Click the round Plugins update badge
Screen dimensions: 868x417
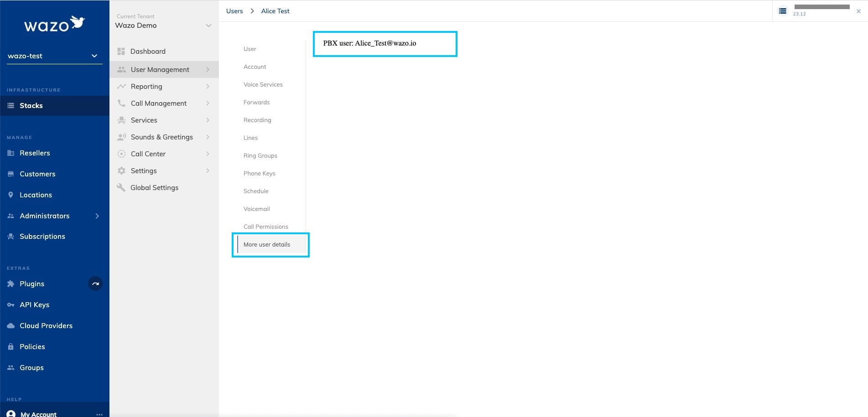(x=95, y=283)
